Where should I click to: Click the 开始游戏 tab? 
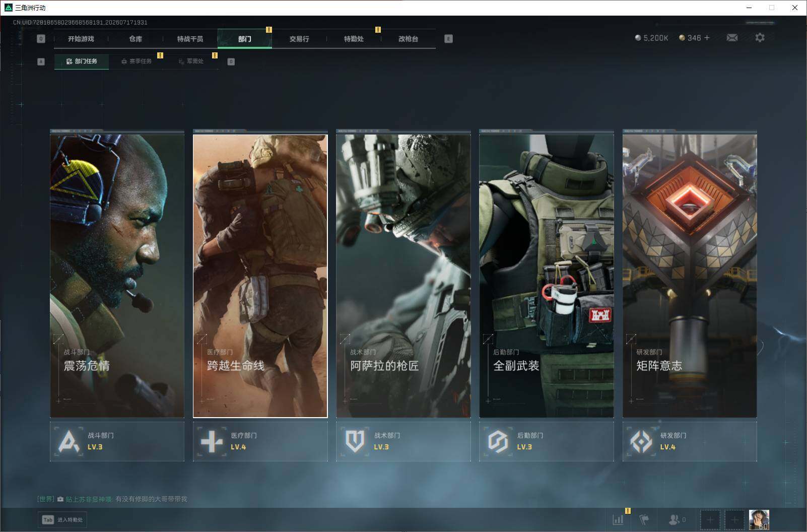(x=81, y=39)
